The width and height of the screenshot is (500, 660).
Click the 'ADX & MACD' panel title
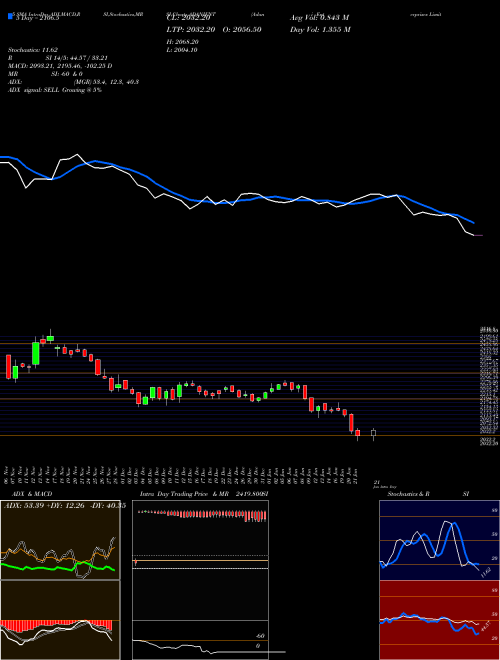[x=32, y=494]
